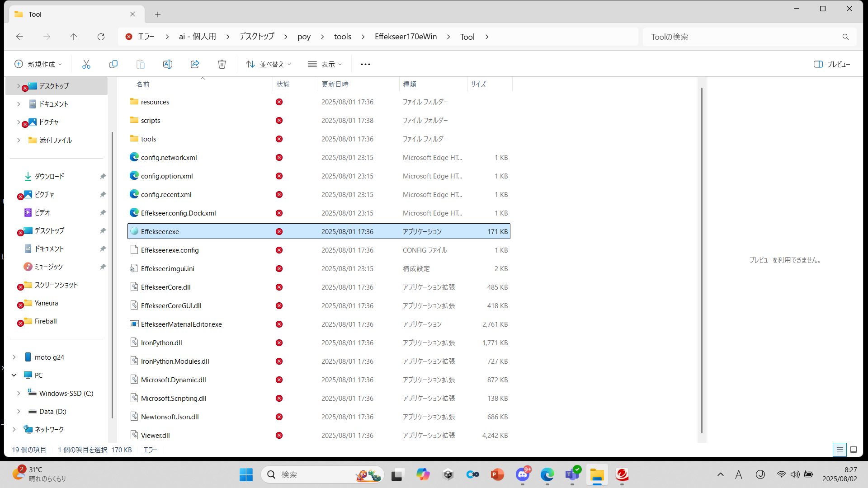Collapse the PC tree node
This screenshot has height=488, width=868.
point(14,375)
